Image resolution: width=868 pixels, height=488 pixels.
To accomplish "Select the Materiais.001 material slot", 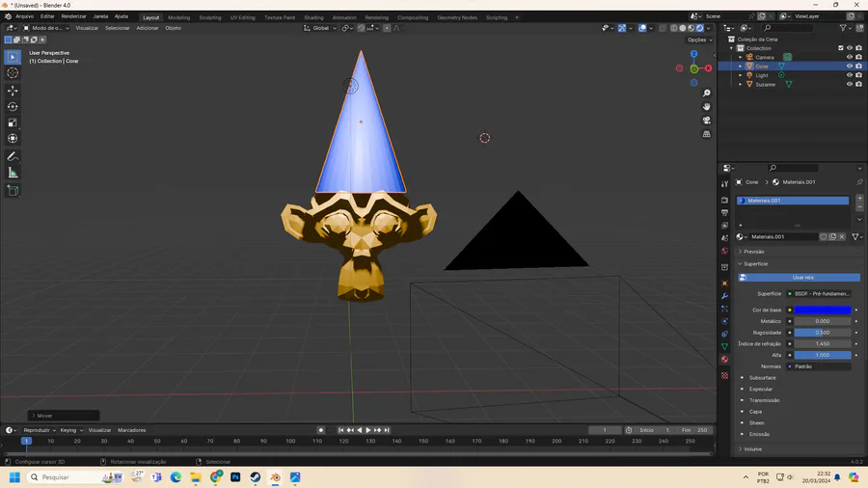I will 793,201.
